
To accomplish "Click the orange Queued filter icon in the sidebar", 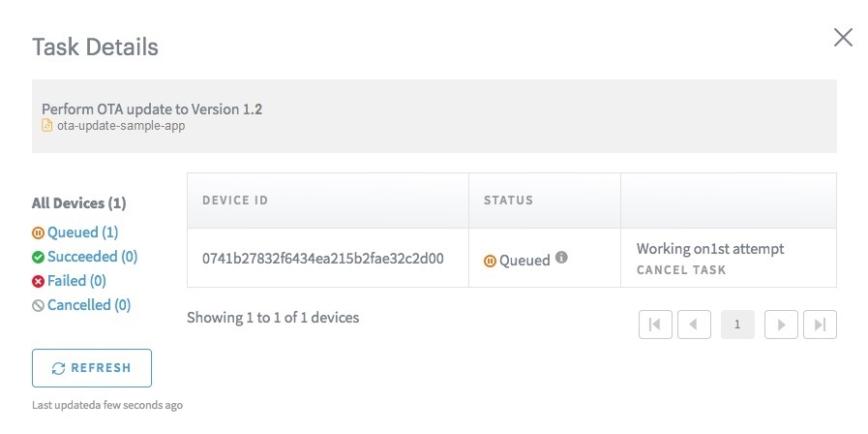I will [38, 232].
